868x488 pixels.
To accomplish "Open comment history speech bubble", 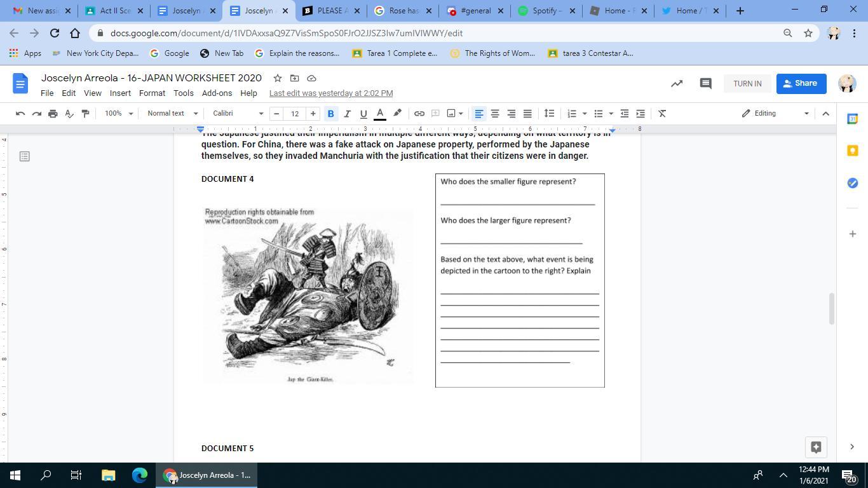I will tap(705, 83).
